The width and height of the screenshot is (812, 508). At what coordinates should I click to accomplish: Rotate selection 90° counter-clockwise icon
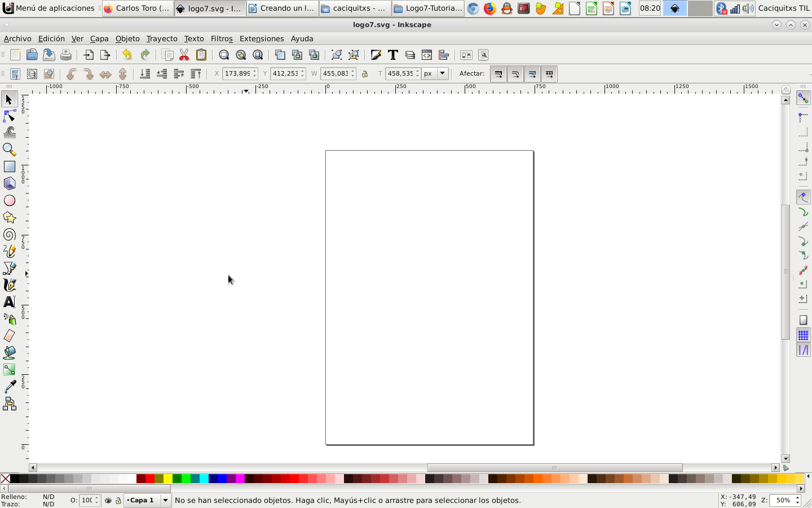point(71,74)
